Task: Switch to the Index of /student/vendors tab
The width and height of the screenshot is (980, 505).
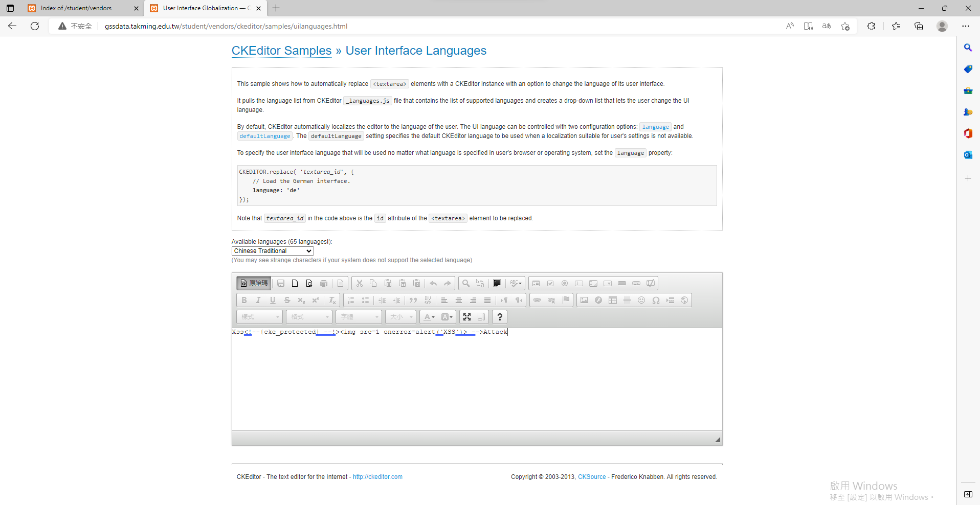Action: [83, 8]
